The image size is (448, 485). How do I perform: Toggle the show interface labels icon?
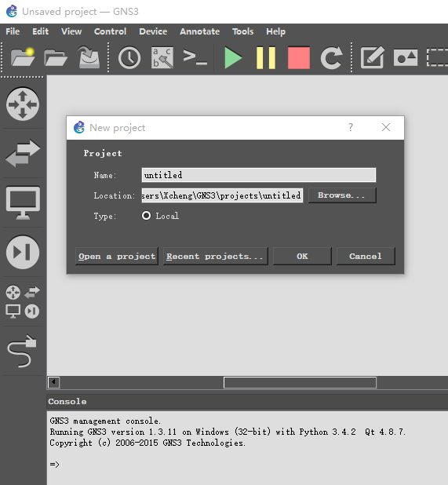coord(162,57)
